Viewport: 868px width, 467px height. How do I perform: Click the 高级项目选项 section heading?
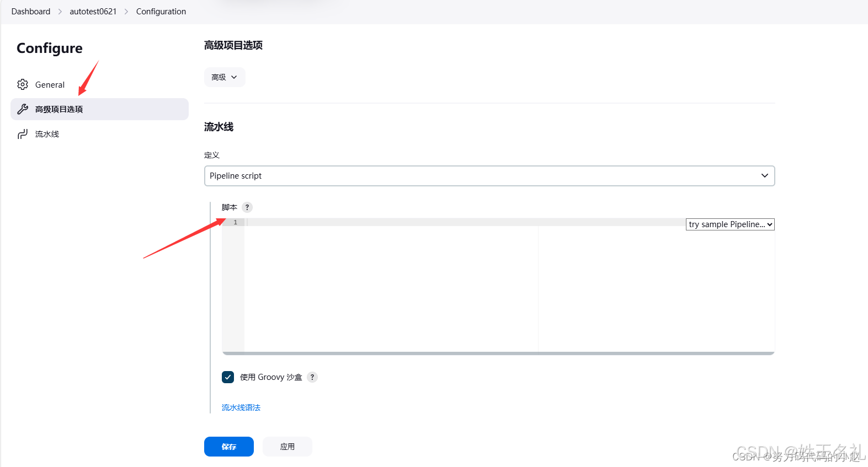[x=233, y=45]
